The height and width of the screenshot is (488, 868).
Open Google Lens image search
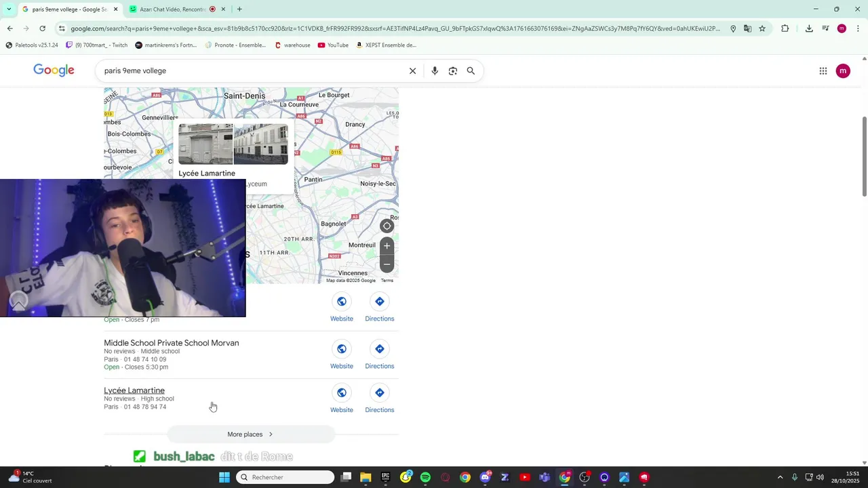click(453, 70)
